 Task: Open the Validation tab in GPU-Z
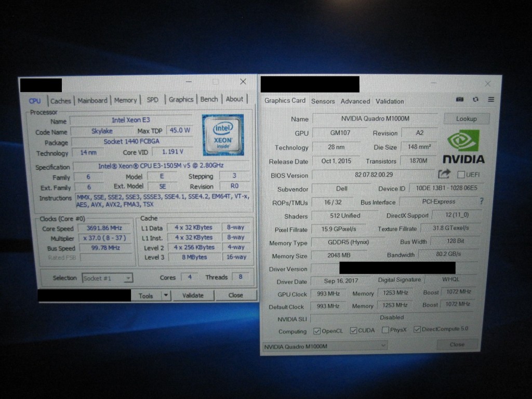click(x=390, y=101)
